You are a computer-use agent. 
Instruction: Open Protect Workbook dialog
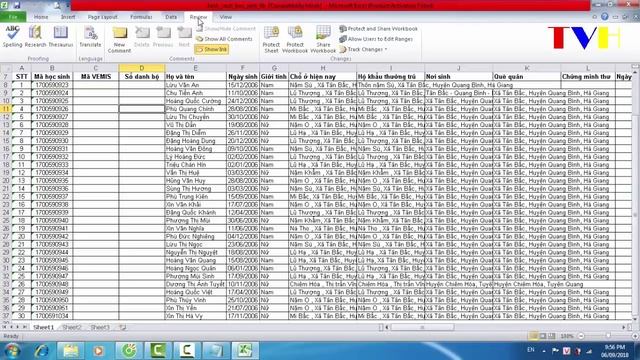295,39
